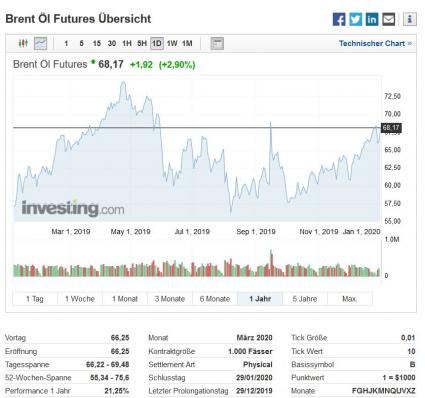The height and width of the screenshot is (398, 425).
Task: Click the percentage change (+2,90%)
Action: (x=177, y=64)
